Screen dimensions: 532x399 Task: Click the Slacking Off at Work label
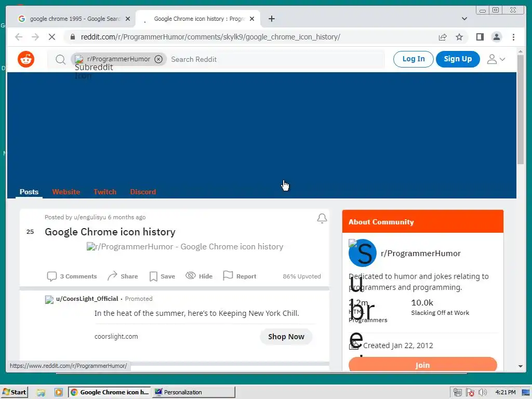[x=440, y=313]
